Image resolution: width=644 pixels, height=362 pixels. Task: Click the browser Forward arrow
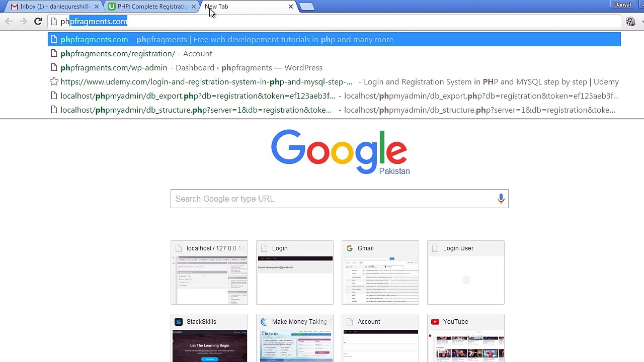23,21
